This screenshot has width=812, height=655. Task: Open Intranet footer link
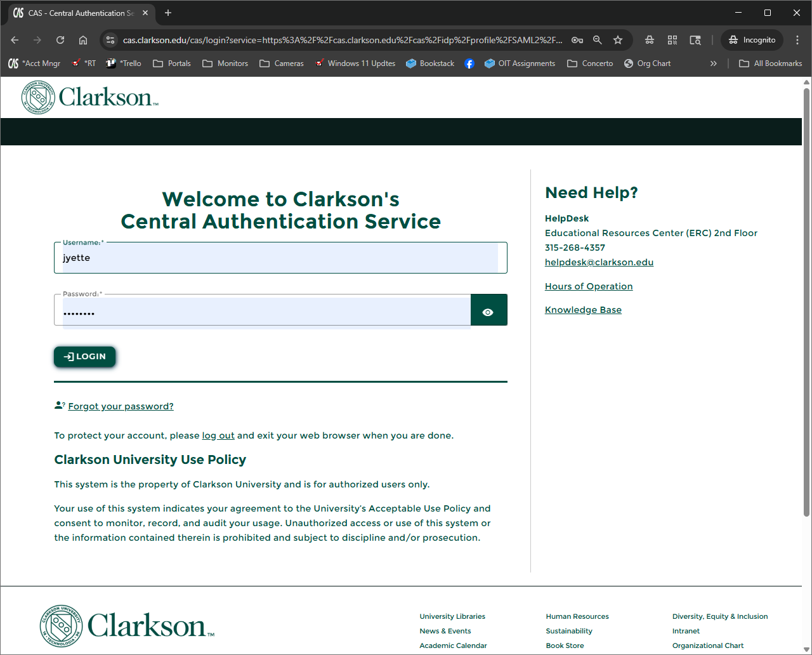[x=686, y=631]
